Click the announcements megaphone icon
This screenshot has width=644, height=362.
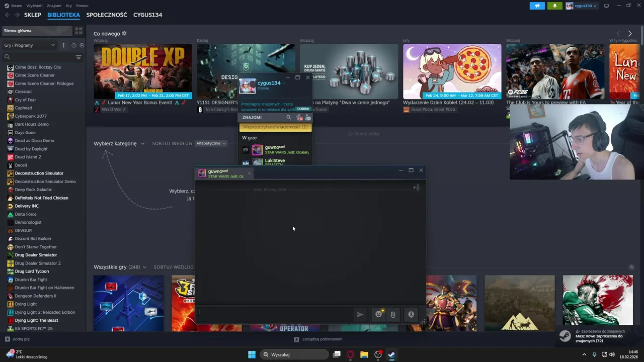click(x=537, y=6)
